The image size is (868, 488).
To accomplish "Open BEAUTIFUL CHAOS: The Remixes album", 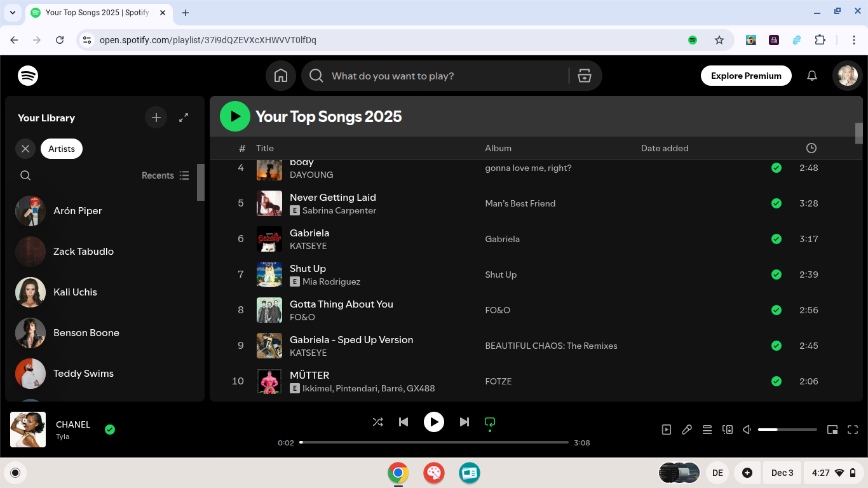I will 551,346.
